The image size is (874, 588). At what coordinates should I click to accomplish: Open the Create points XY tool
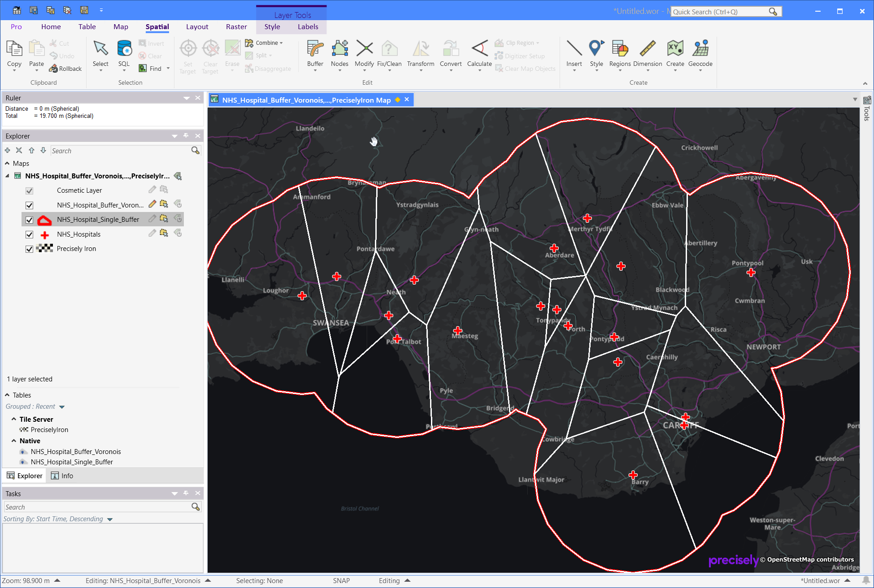[675, 54]
